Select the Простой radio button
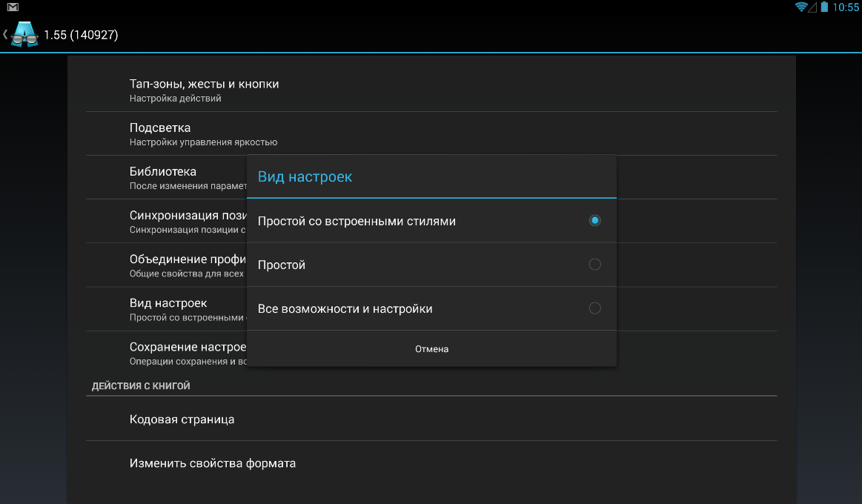The width and height of the screenshot is (862, 504). pos(595,265)
